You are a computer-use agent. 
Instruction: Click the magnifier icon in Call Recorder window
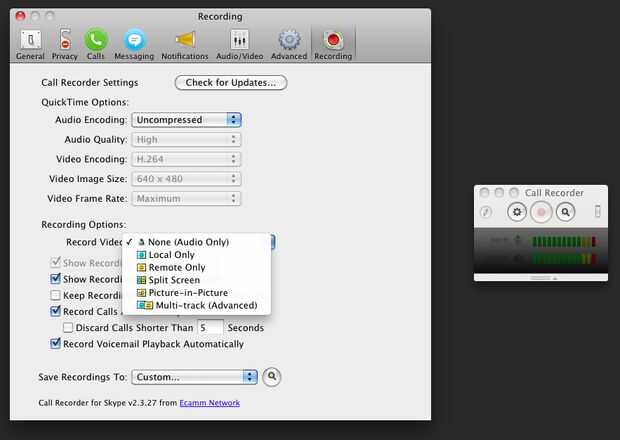pyautogui.click(x=565, y=212)
